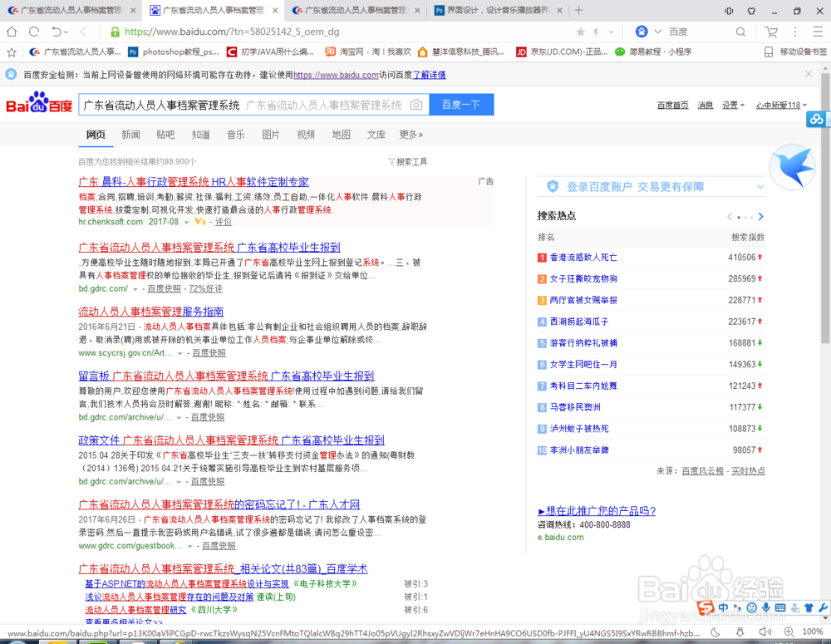The height and width of the screenshot is (644, 831).
Task: Open 流动人员人事档案管理服务指南 result
Action: click(151, 312)
